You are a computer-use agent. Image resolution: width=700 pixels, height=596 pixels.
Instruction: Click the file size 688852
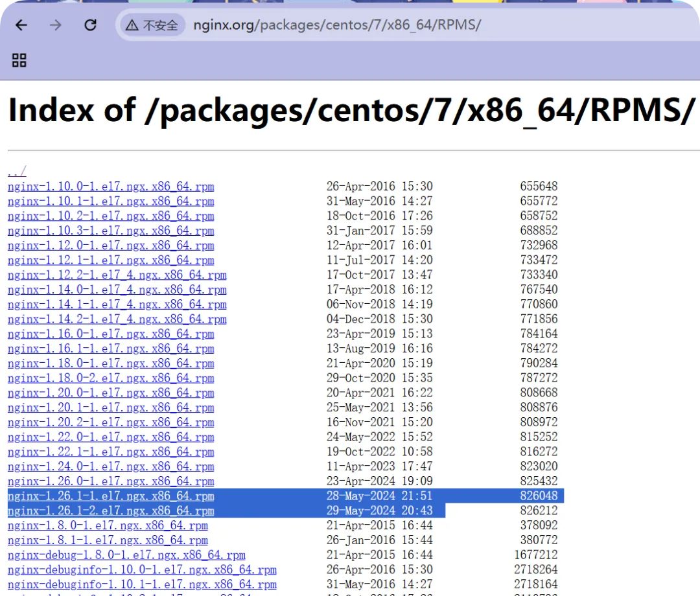coord(539,230)
